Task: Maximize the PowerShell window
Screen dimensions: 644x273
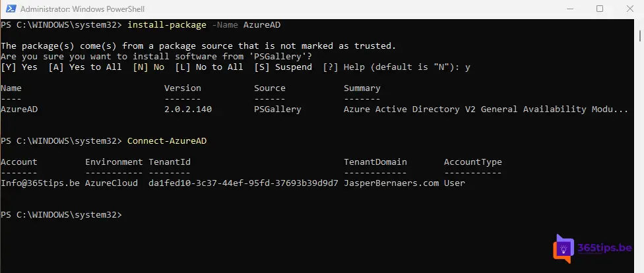Action: pyautogui.click(x=600, y=9)
